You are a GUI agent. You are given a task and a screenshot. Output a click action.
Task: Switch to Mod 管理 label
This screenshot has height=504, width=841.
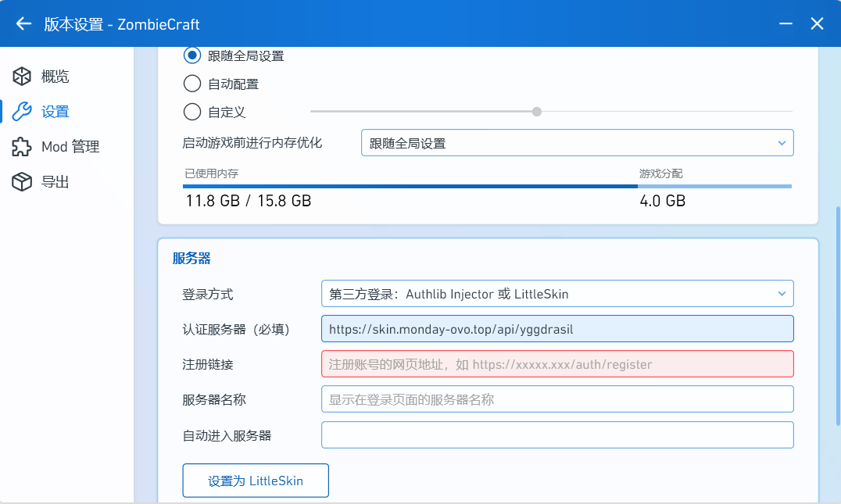(x=70, y=146)
